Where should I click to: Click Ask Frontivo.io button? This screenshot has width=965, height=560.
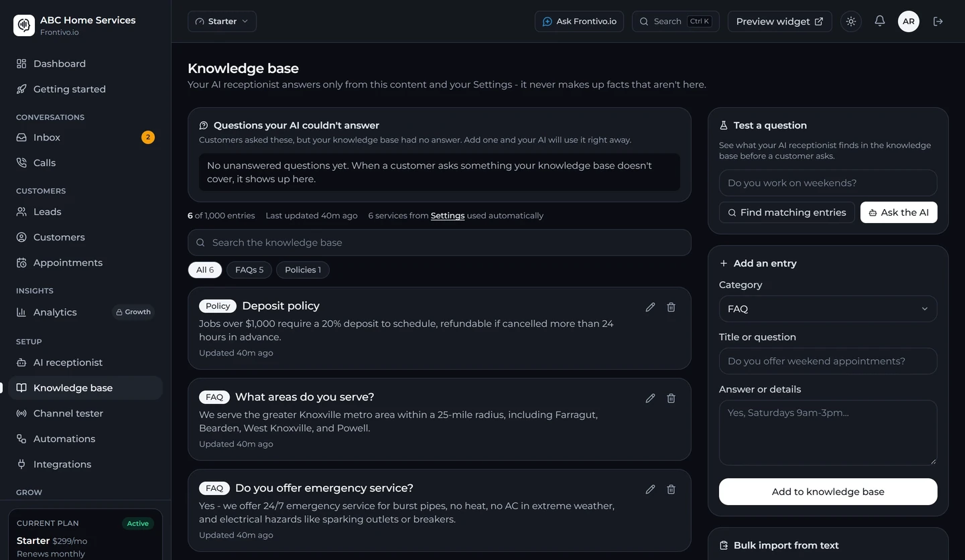click(579, 21)
